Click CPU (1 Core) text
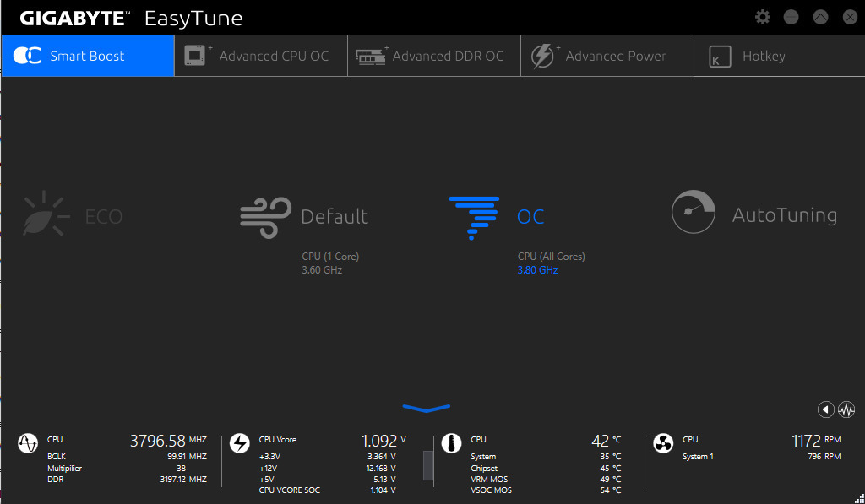Viewport: 865px width, 504px height. pyautogui.click(x=330, y=257)
